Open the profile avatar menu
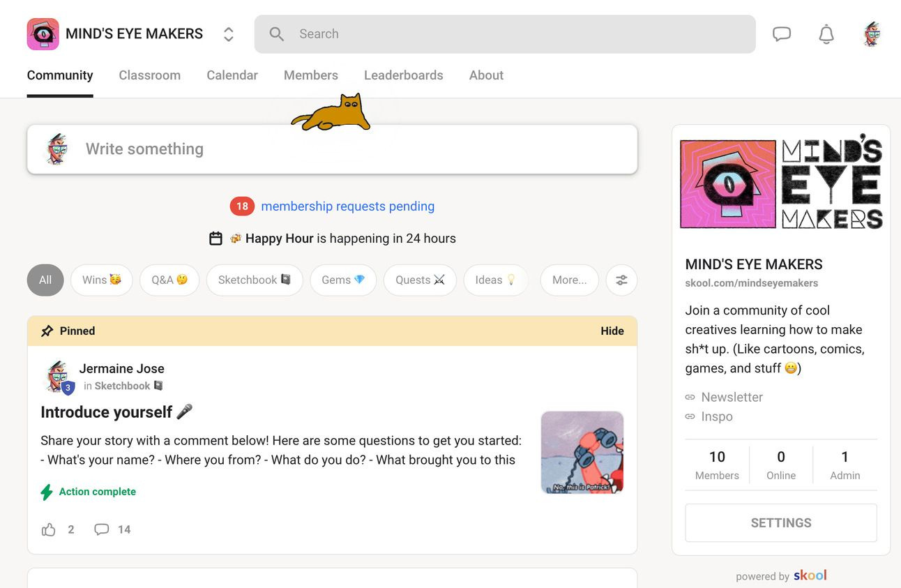The image size is (901, 588). click(872, 34)
